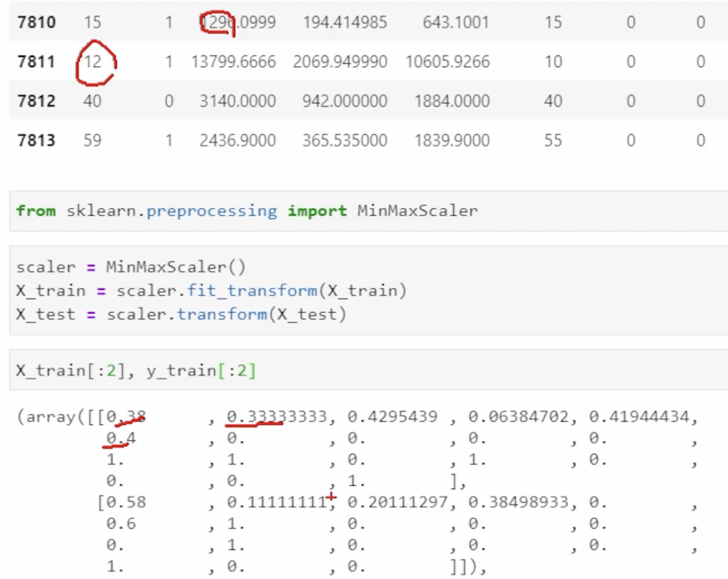Click the 0.06384702 value in array output
The image size is (728, 579).
(x=518, y=417)
